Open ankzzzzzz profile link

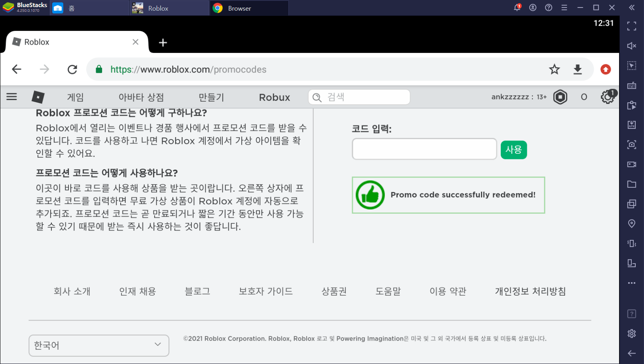(510, 97)
